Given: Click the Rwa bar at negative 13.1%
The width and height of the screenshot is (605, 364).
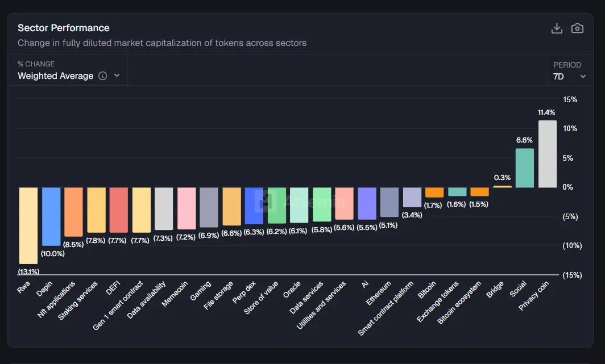Looking at the screenshot, I should pyautogui.click(x=28, y=225).
